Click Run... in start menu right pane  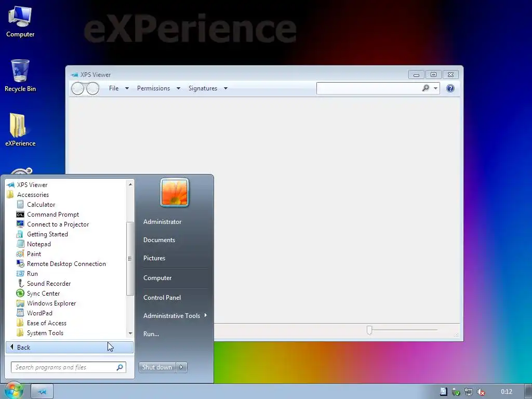151,334
